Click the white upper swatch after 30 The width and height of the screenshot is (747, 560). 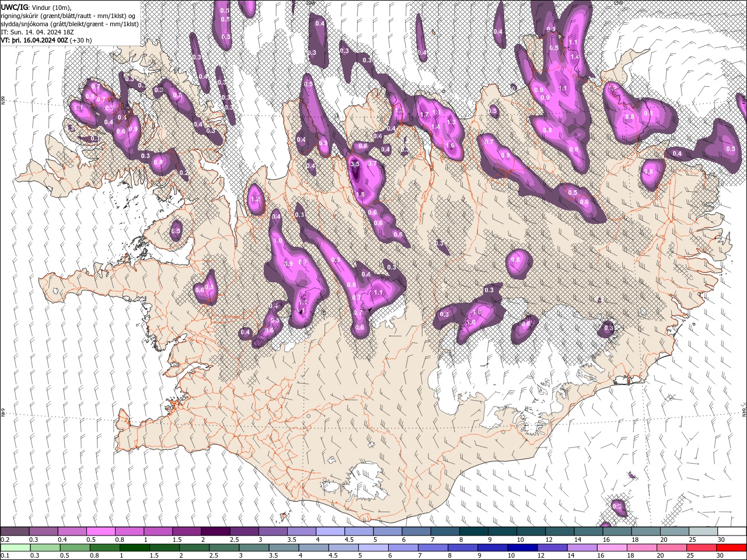point(731,531)
